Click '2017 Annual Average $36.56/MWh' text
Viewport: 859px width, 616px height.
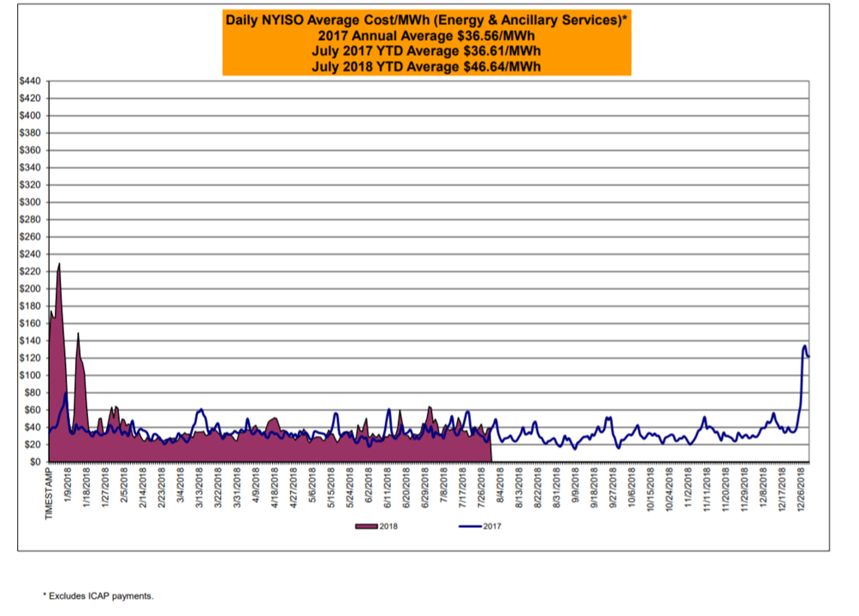[x=426, y=36]
